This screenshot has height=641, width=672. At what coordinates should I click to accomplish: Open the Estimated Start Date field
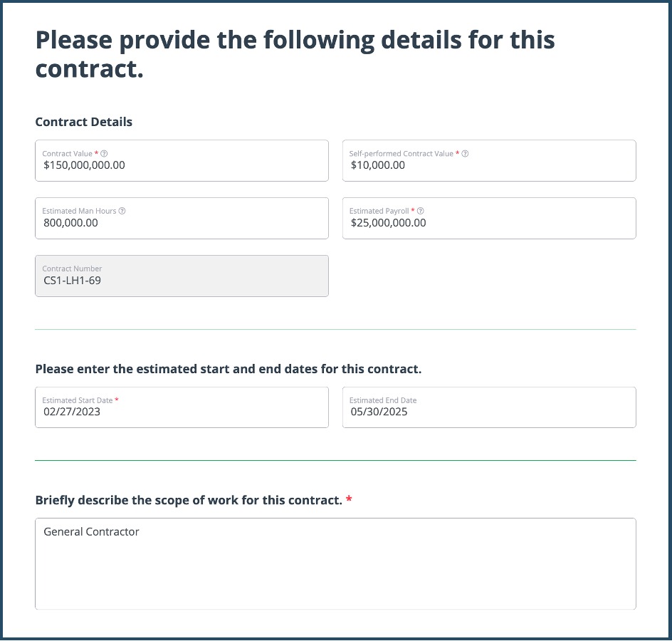click(182, 412)
